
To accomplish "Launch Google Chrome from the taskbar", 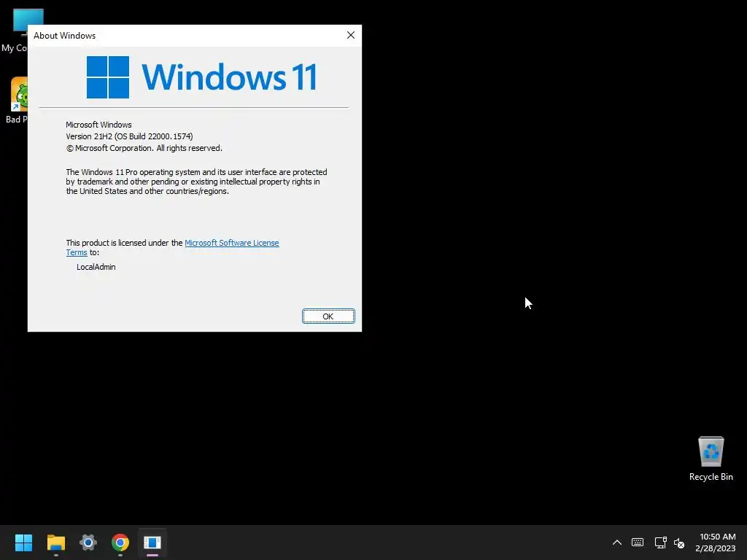I will click(x=120, y=542).
